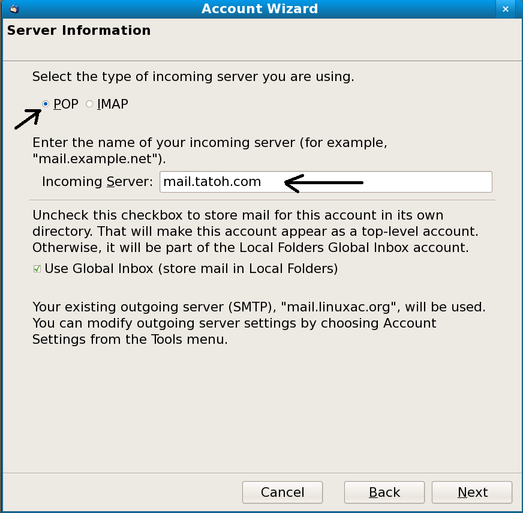This screenshot has width=523, height=513.
Task: Click Next to continue the wizard
Action: (x=472, y=492)
